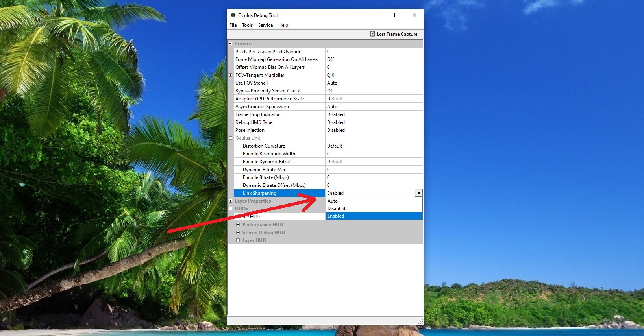
Task: Select the FOV-Tangent Multiplier label
Action: point(260,75)
